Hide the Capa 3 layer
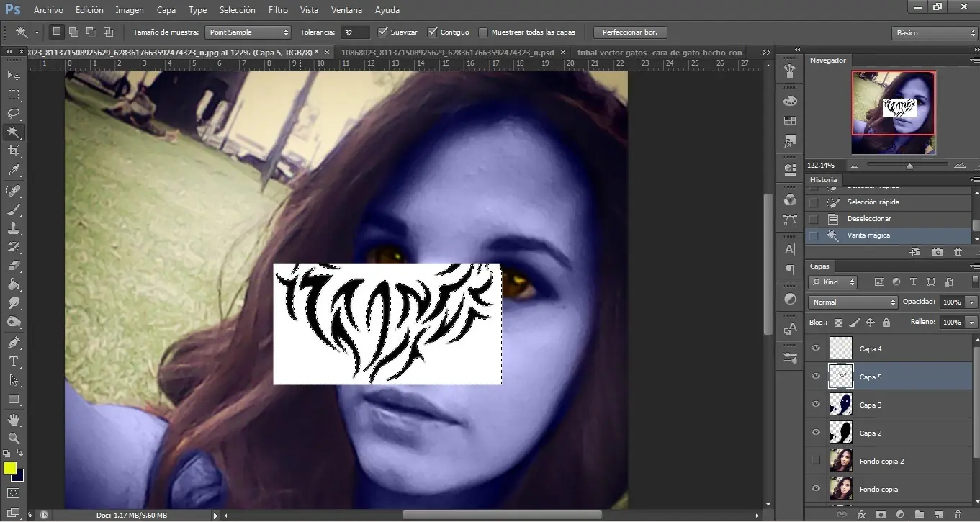Image resolution: width=980 pixels, height=522 pixels. pyautogui.click(x=816, y=405)
